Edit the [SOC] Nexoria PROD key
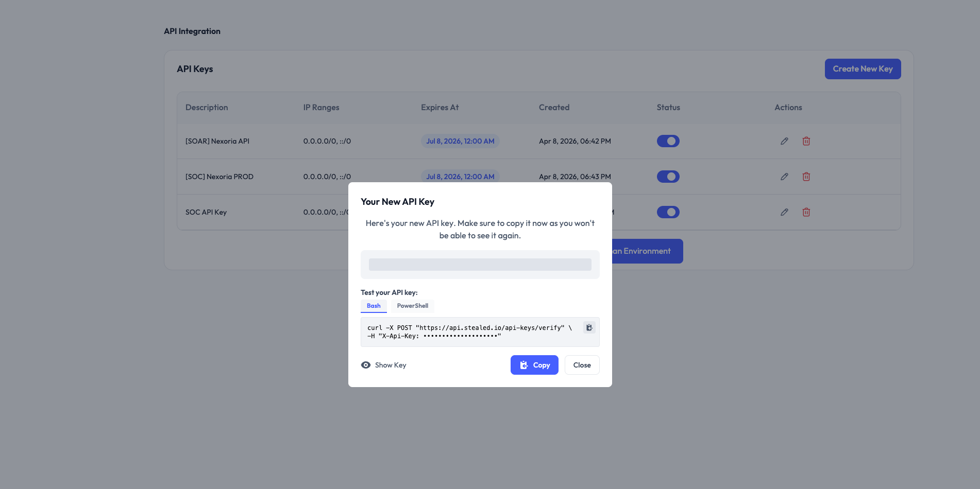Viewport: 980px width, 489px height. 784,176
